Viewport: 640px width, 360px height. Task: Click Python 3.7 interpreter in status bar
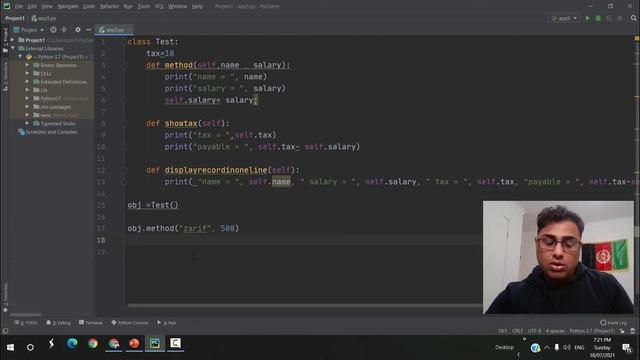pos(592,331)
